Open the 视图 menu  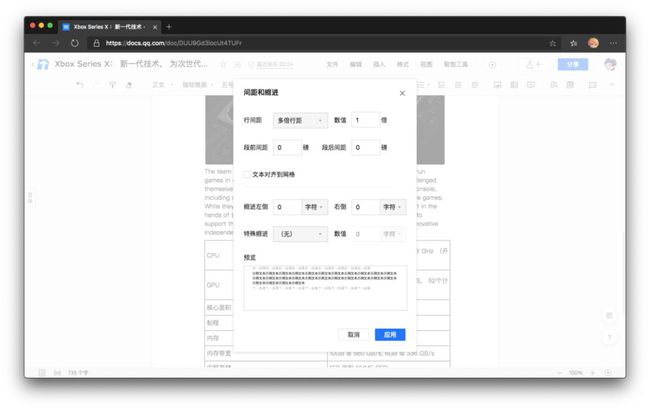[x=426, y=64]
